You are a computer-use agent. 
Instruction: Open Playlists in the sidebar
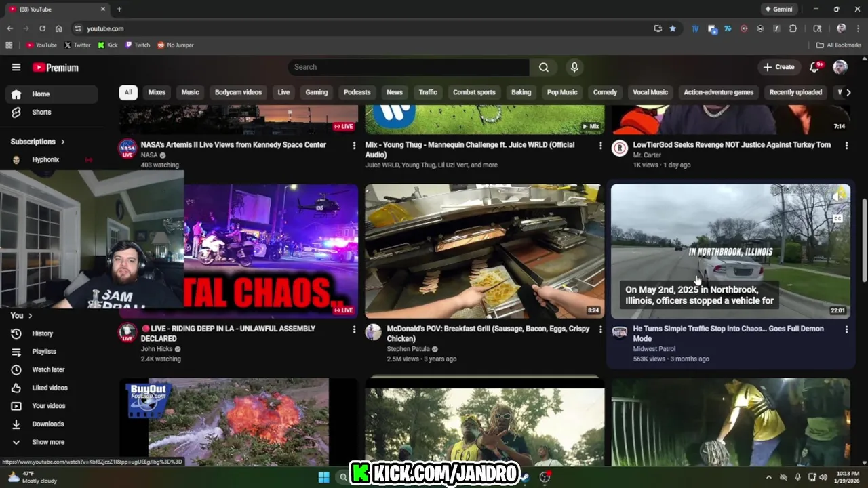(52, 352)
